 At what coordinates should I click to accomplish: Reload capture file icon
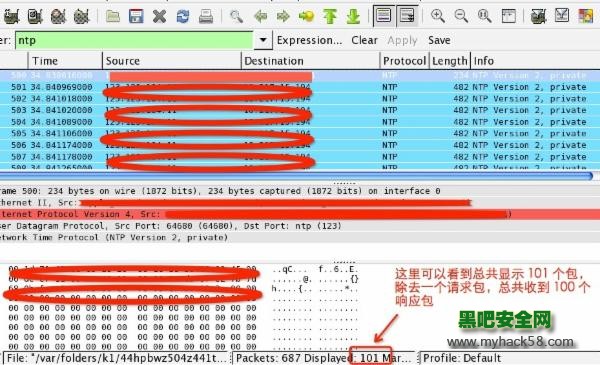[183, 16]
